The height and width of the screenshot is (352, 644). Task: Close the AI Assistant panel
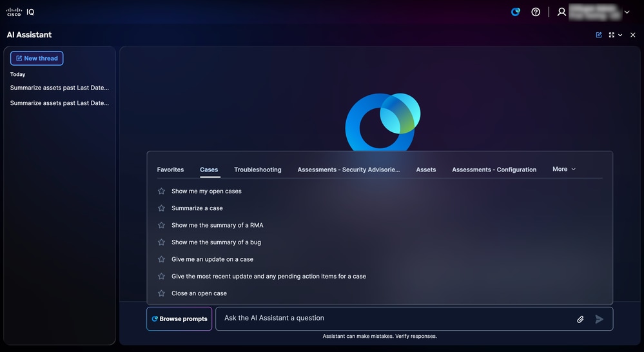pos(633,35)
